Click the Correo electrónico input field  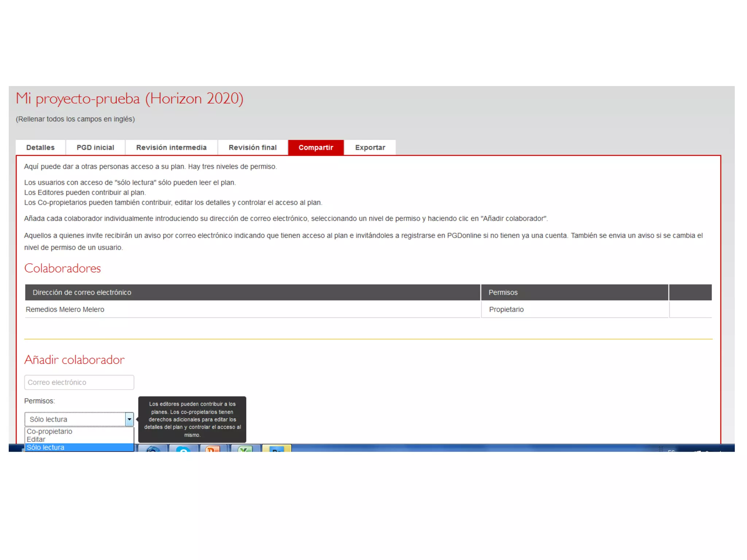tap(79, 382)
